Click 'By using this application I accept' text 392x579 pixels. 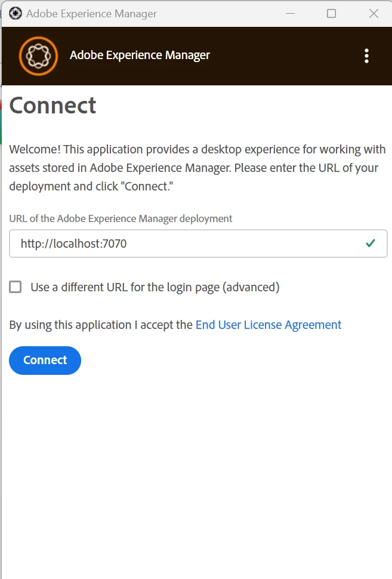coord(101,325)
